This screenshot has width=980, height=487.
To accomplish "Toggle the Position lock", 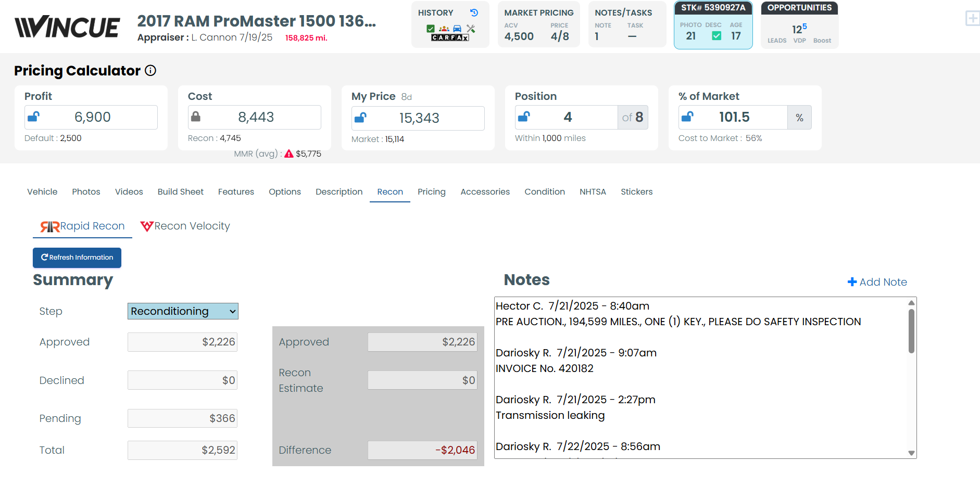I will point(524,117).
